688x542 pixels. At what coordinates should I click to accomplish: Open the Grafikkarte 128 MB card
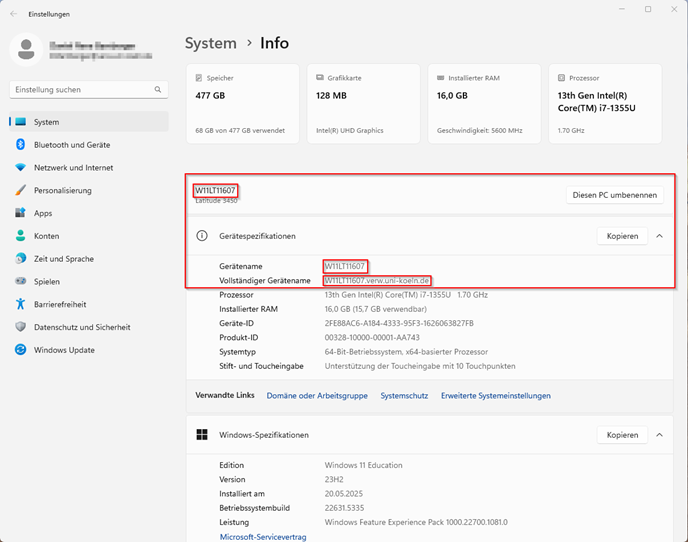tap(364, 104)
